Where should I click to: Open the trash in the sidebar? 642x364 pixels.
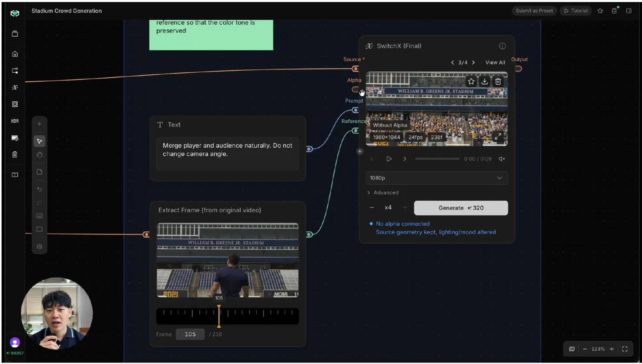15,155
